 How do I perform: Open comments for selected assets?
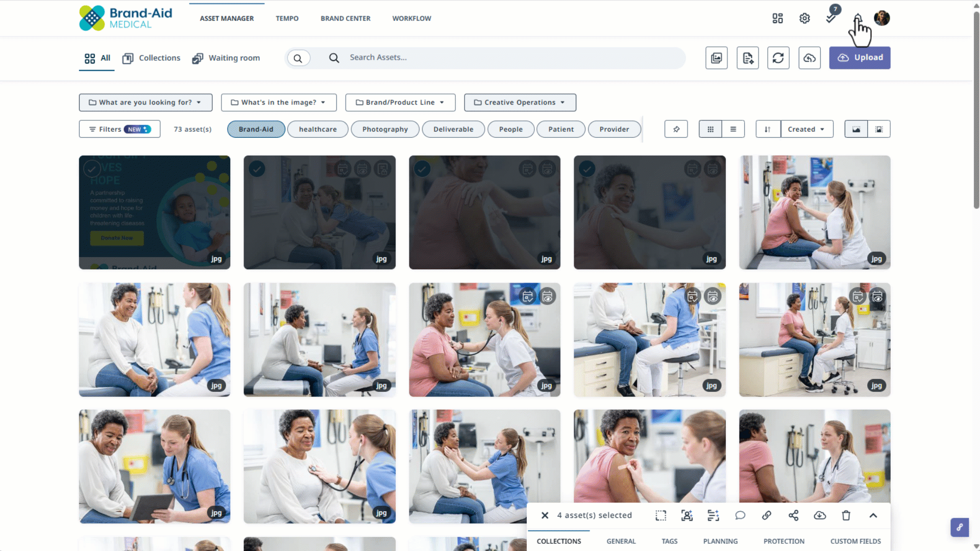(740, 515)
